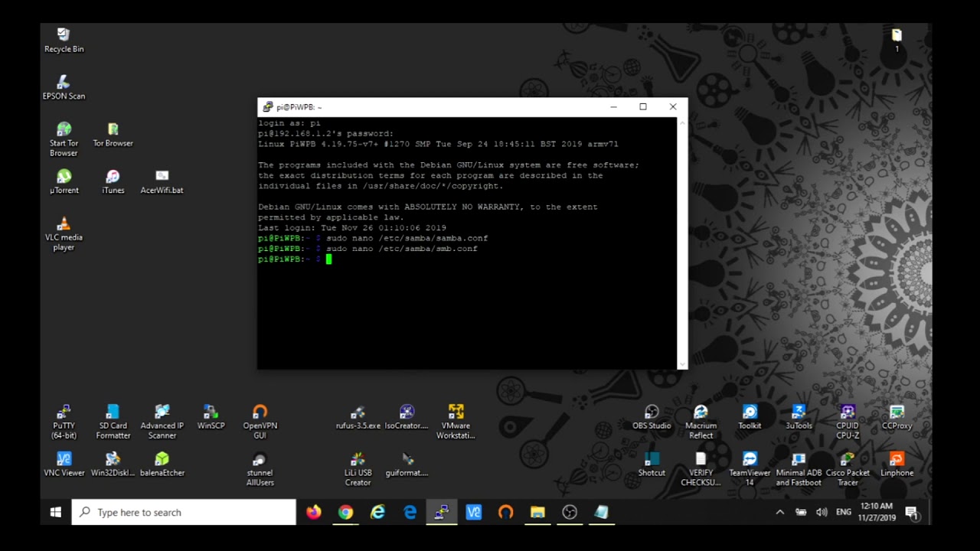
Task: Select the PuTTY (64-bit) desktop shortcut
Action: [64, 422]
